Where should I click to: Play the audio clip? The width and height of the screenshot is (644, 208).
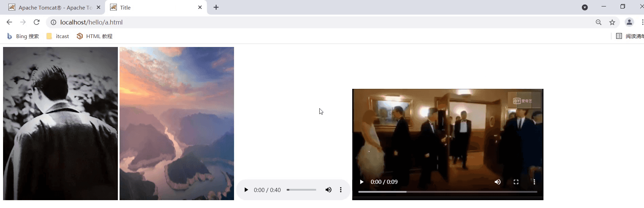point(246,190)
